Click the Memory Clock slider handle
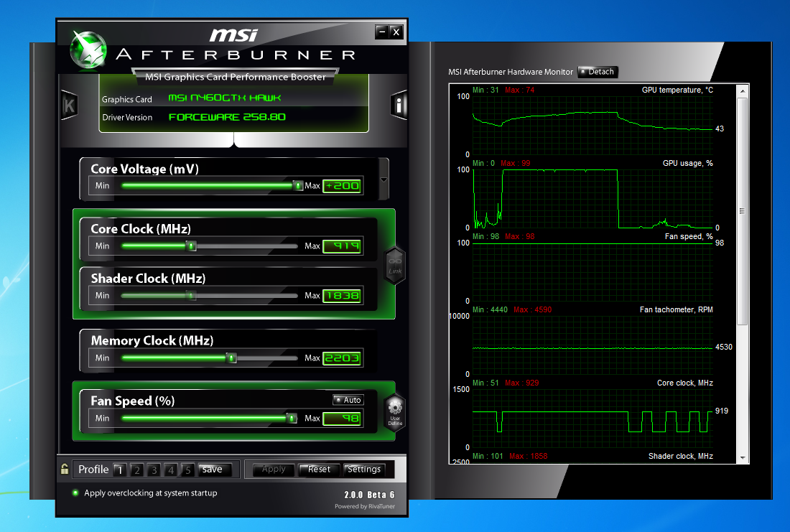The width and height of the screenshot is (790, 532). pos(232,358)
